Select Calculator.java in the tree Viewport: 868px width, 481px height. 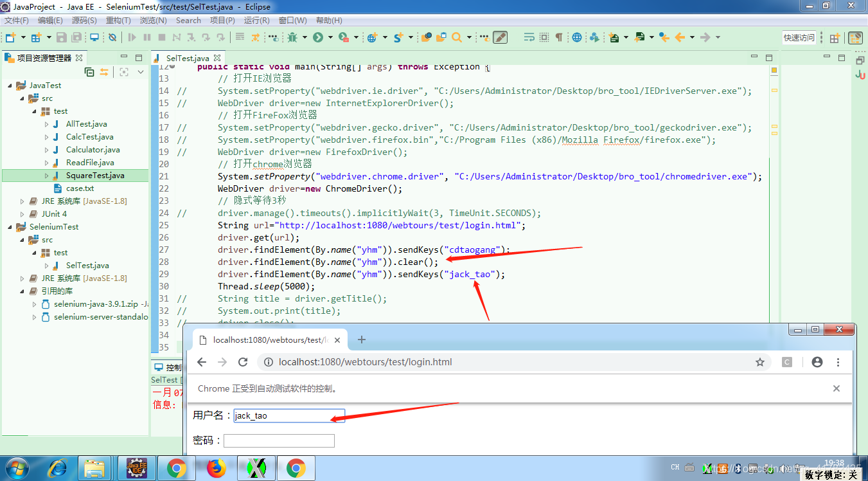[x=93, y=150]
